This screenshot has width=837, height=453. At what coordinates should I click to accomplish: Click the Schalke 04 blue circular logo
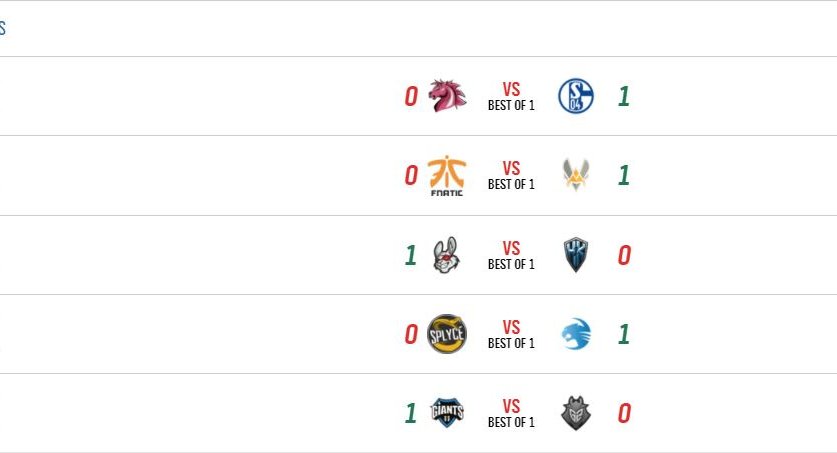[575, 96]
